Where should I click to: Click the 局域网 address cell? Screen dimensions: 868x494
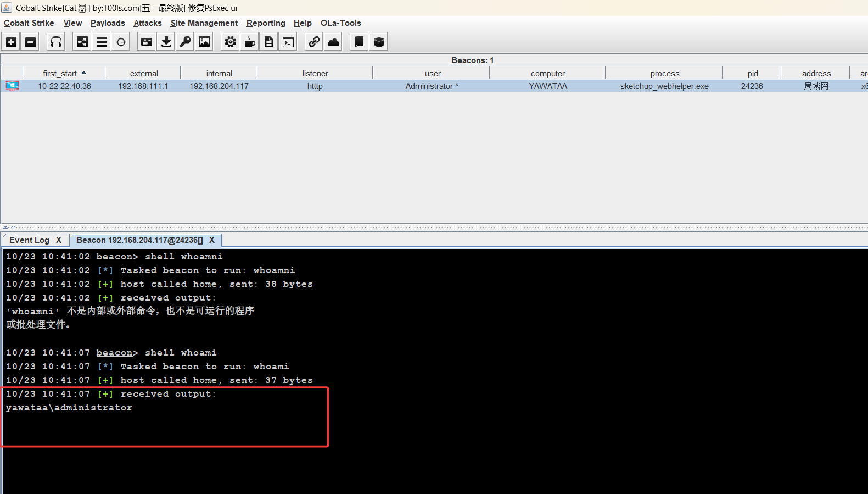(x=816, y=86)
